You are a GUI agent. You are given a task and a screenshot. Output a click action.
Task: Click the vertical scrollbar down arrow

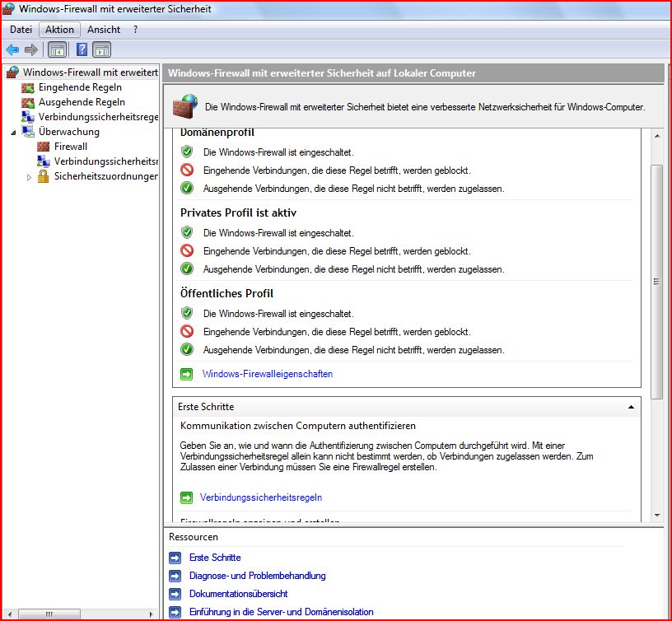point(657,515)
